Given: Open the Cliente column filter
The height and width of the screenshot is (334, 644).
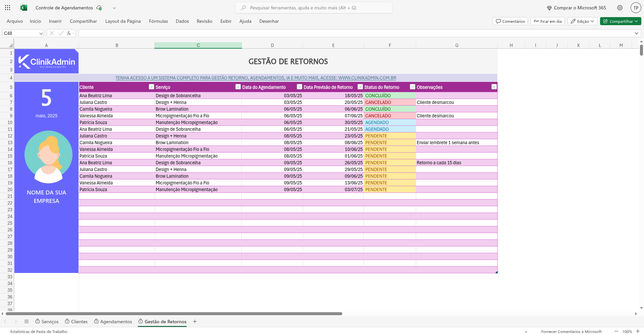Looking at the screenshot, I should pos(151,87).
